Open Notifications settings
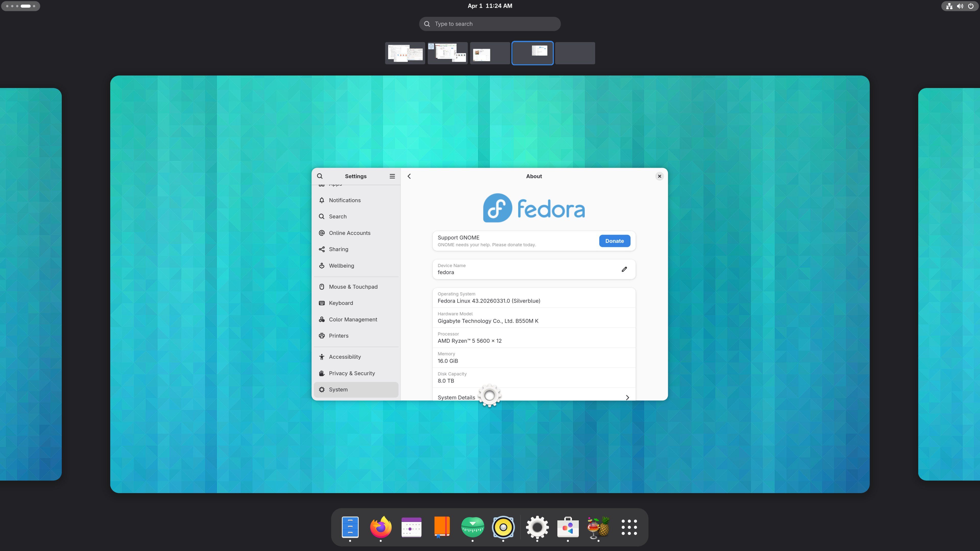This screenshot has height=551, width=980. [x=356, y=200]
